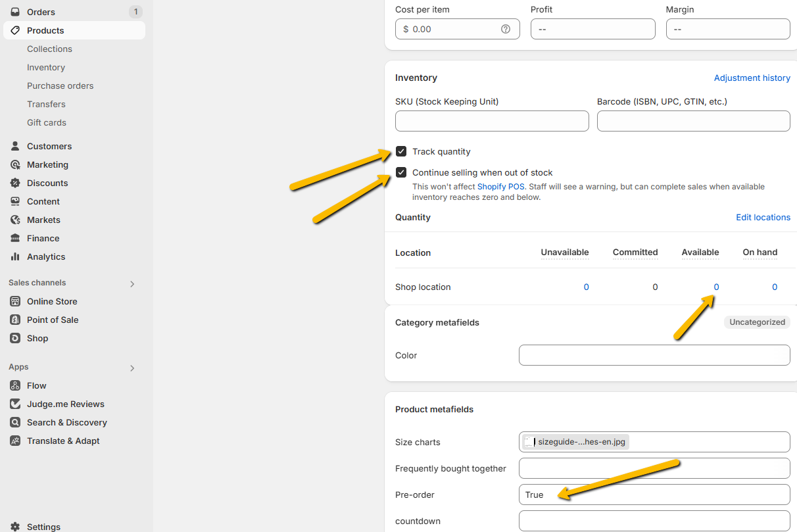Expand the Apps section chevron
Image resolution: width=797 pixels, height=532 pixels.
tap(132, 368)
